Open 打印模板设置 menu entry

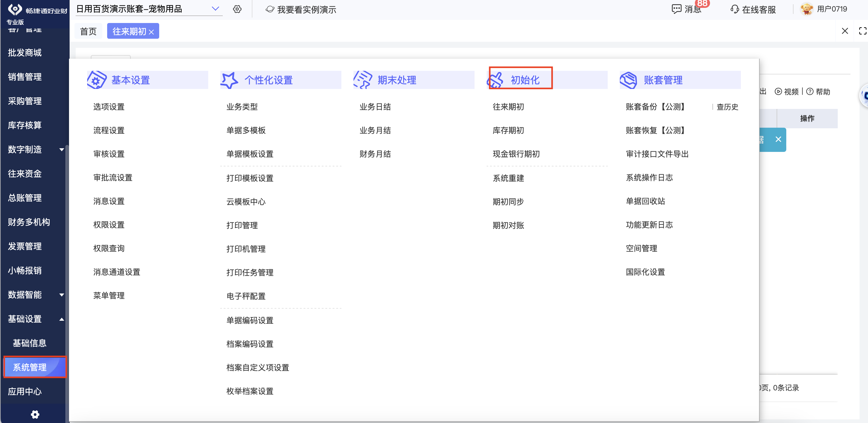tap(250, 178)
